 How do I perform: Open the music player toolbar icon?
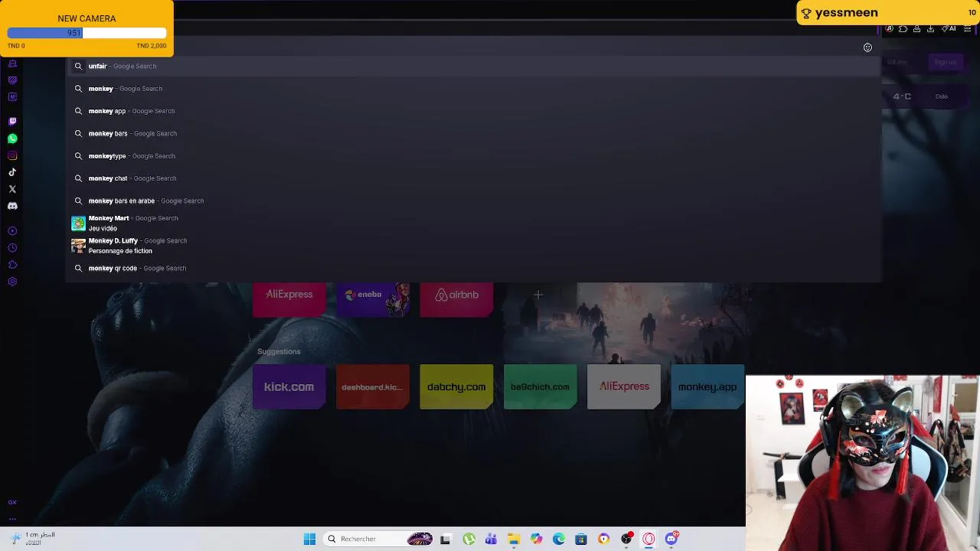tap(889, 29)
